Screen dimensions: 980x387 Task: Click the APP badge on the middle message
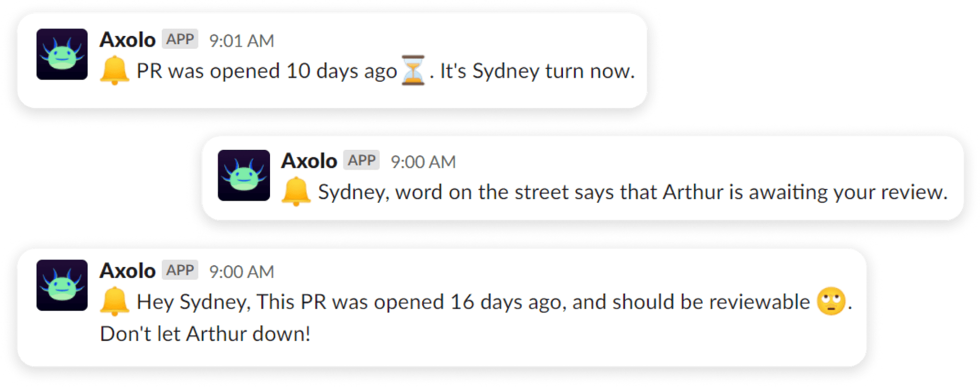[x=362, y=160]
